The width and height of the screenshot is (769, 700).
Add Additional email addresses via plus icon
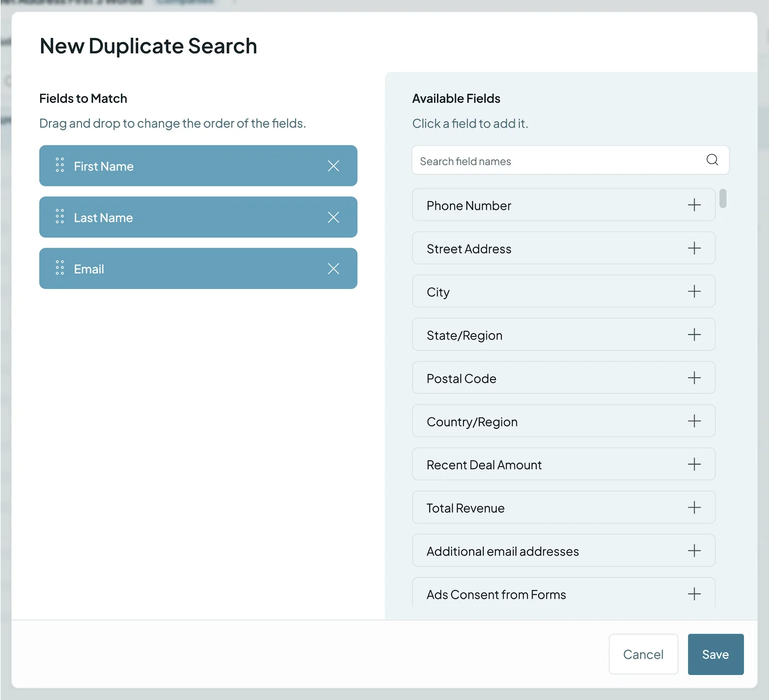coord(694,550)
